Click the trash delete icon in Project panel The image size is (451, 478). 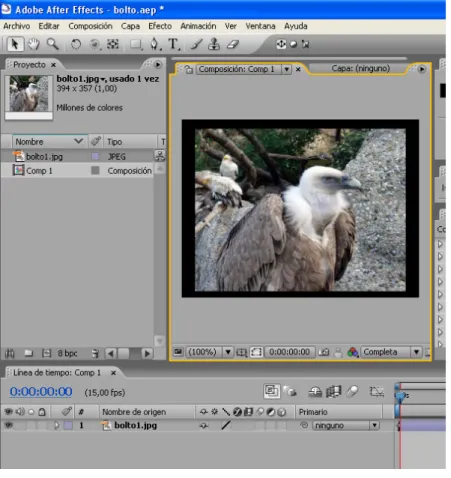tap(95, 353)
